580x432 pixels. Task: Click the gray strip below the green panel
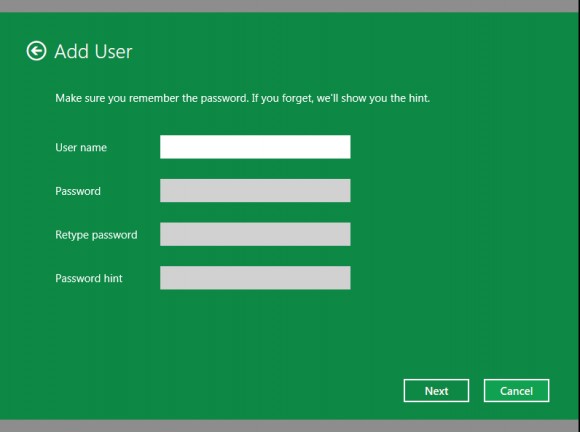[290, 426]
